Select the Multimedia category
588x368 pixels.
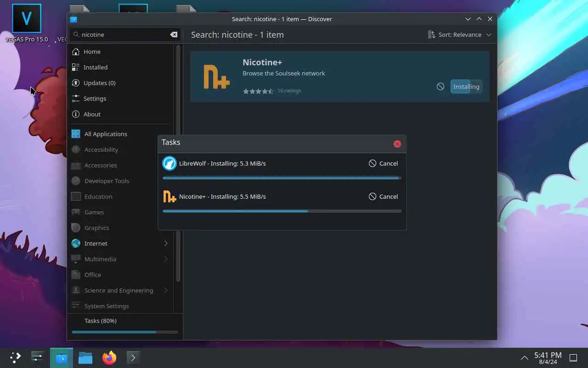[120, 259]
